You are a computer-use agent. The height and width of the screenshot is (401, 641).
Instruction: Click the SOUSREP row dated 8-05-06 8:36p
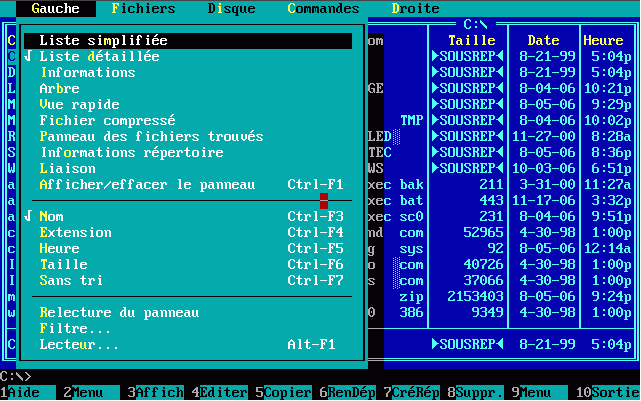point(500,152)
